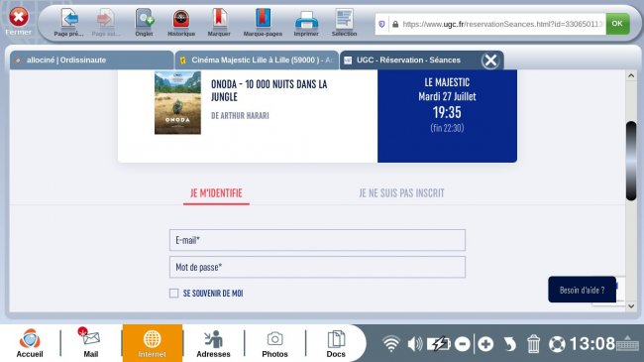Click the battery charging icon
644x362 pixels.
pyautogui.click(x=438, y=343)
